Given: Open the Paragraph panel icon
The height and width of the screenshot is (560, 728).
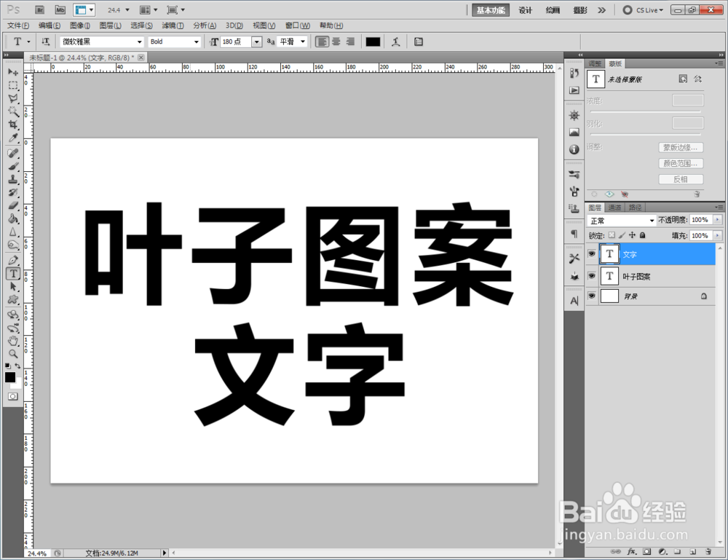Looking at the screenshot, I should point(574,234).
